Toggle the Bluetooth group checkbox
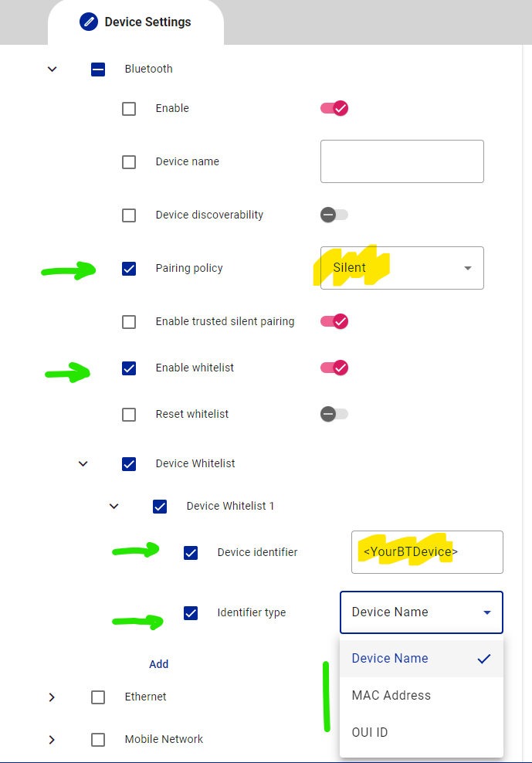Screen dimensions: 532x763 (x=98, y=69)
